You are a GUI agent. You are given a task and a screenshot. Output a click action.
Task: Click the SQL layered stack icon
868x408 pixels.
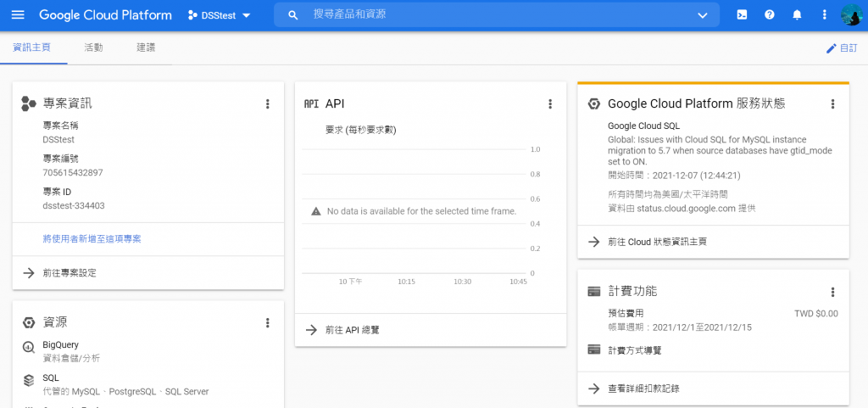(x=29, y=381)
